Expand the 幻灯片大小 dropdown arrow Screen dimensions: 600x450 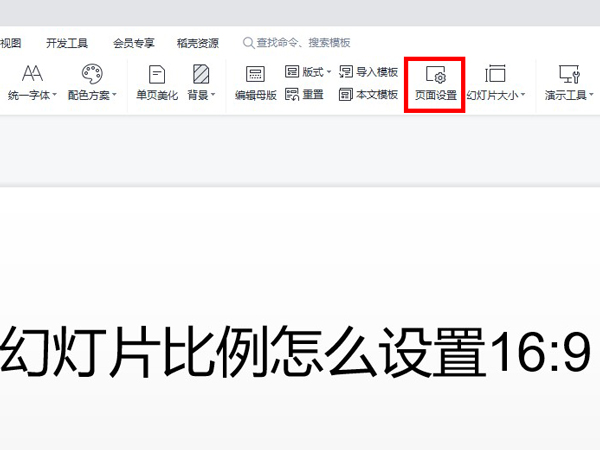(523, 96)
